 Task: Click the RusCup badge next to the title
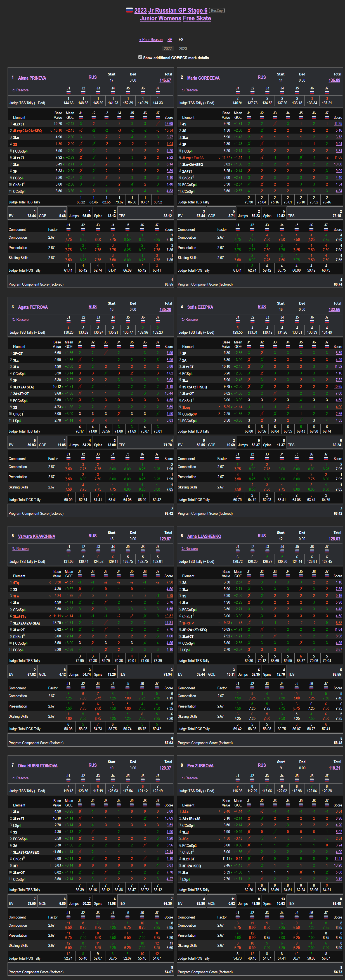coord(217,11)
